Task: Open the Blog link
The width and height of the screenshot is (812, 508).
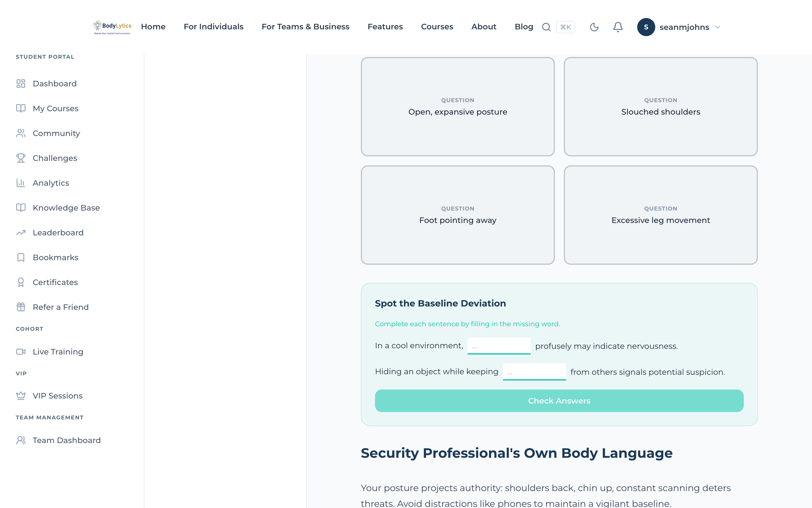Action: (x=524, y=27)
